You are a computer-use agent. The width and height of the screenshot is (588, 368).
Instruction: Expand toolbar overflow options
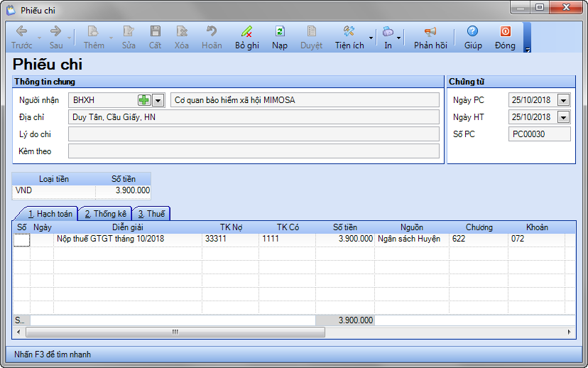527,50
